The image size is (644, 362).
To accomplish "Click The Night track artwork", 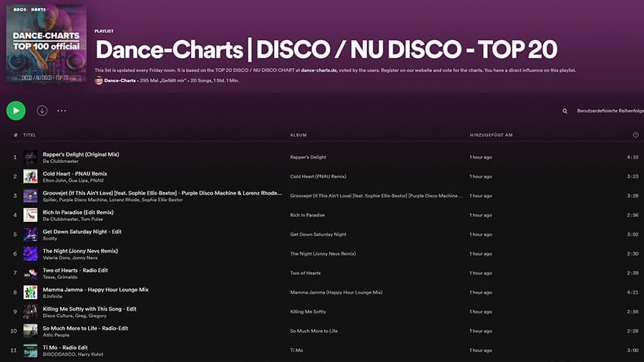I will click(30, 254).
